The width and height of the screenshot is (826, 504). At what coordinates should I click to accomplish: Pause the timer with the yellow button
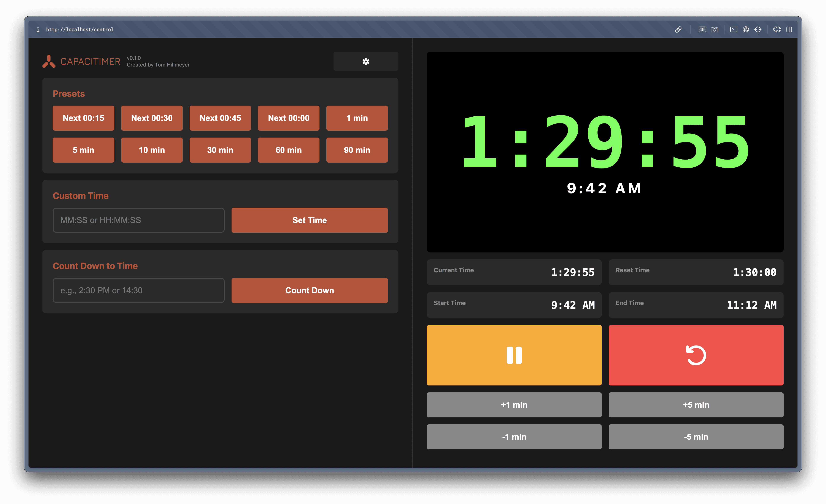coord(514,355)
